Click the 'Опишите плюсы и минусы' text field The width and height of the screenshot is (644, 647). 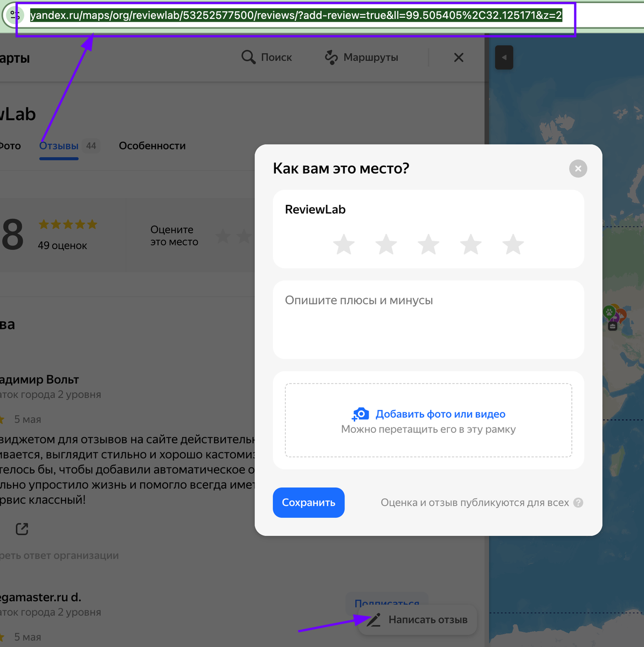[428, 320]
